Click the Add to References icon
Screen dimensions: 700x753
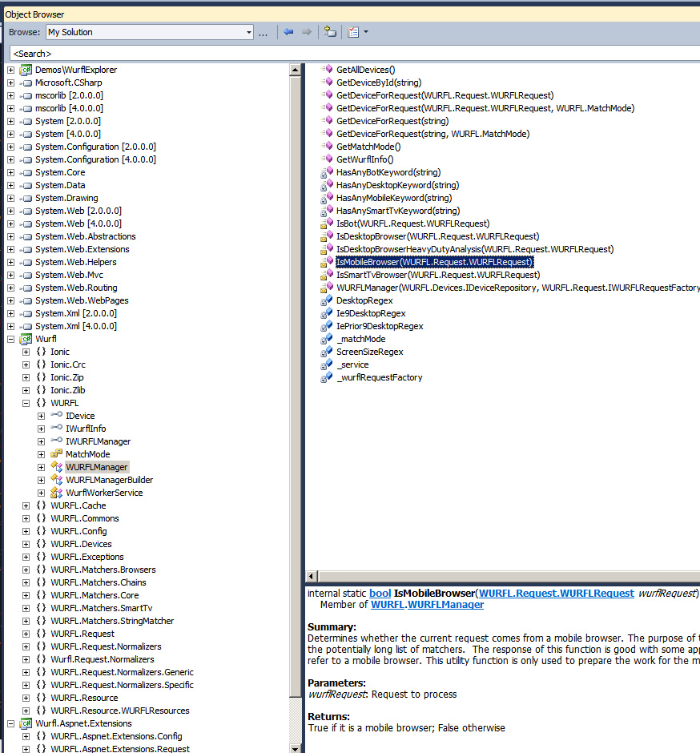click(x=330, y=32)
